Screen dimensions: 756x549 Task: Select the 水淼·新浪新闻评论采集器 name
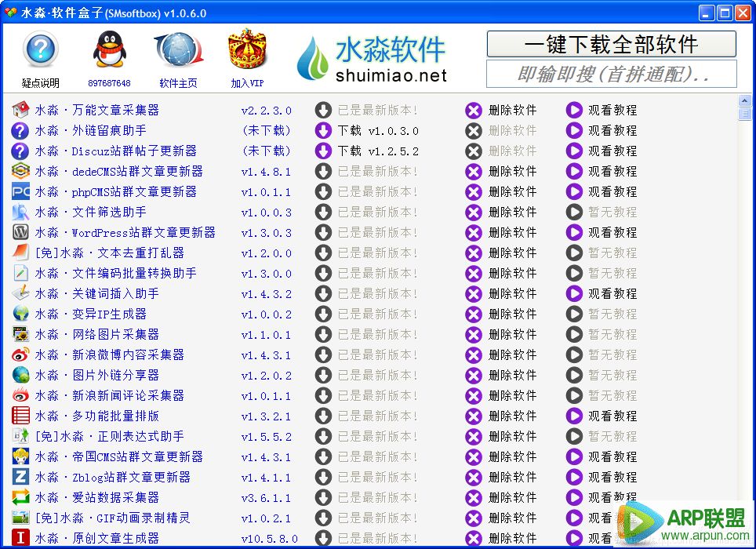[x=110, y=395]
